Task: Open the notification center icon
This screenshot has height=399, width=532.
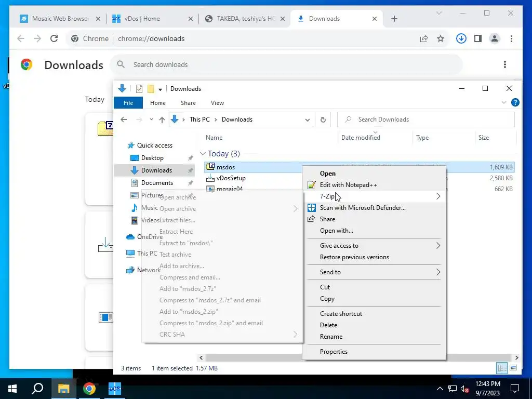Action: (515, 389)
